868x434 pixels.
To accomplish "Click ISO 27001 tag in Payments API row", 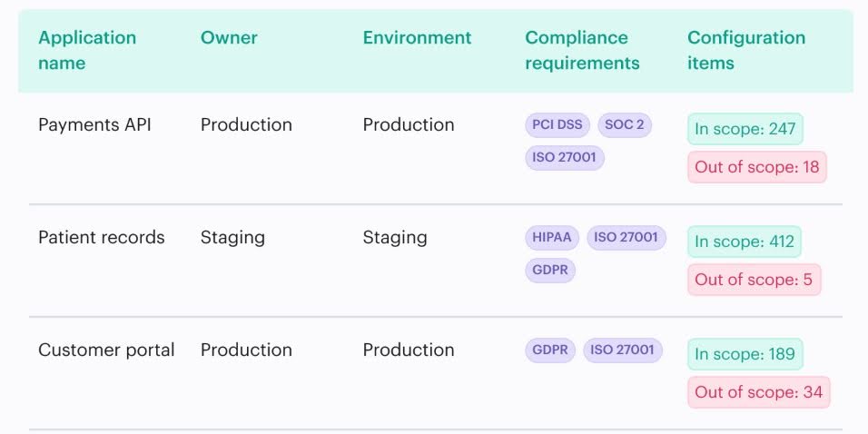I will point(565,157).
